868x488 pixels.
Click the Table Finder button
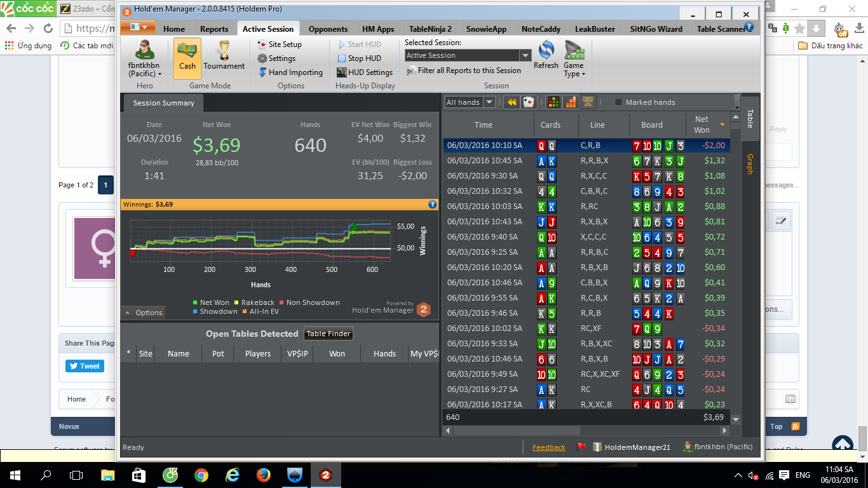pos(329,334)
